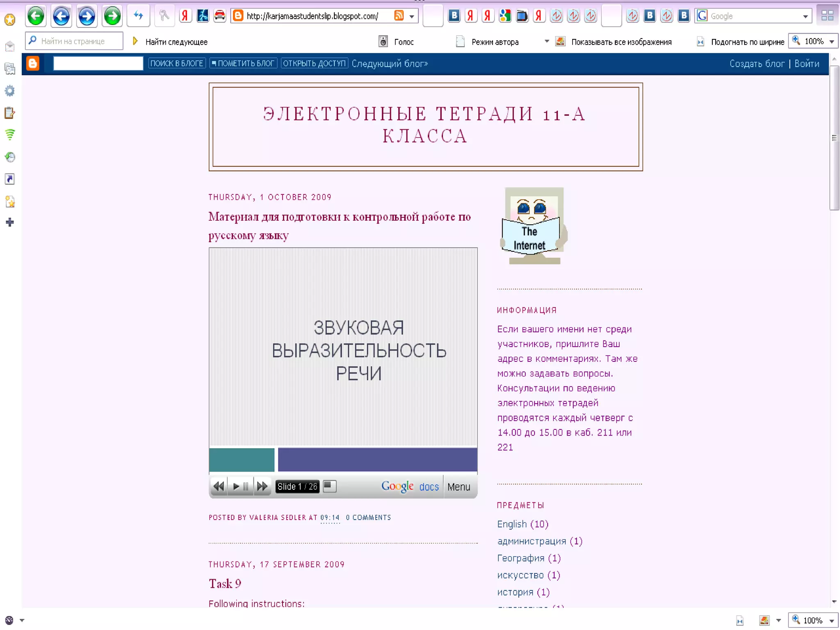Click the RSS feed icon in address bar
Screen dimensions: 840x630
pos(399,16)
